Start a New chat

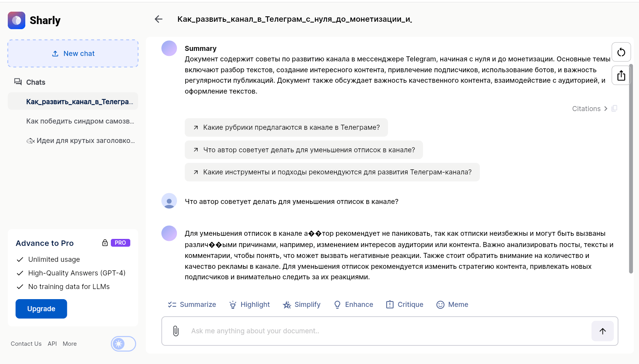coord(73,54)
